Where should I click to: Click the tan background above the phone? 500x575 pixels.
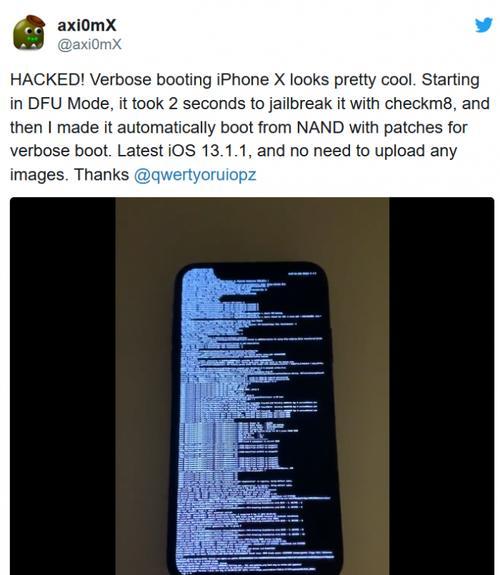252,229
